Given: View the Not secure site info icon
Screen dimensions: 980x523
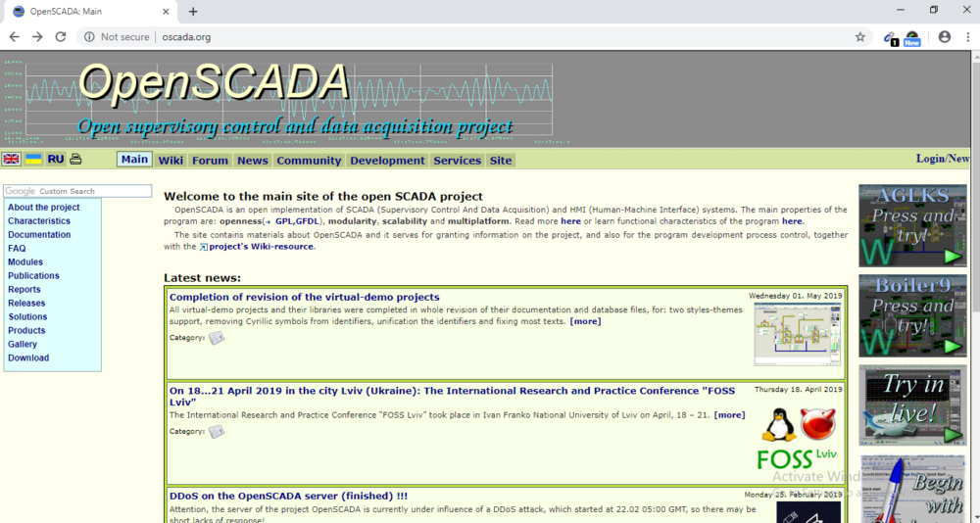Looking at the screenshot, I should (x=89, y=37).
